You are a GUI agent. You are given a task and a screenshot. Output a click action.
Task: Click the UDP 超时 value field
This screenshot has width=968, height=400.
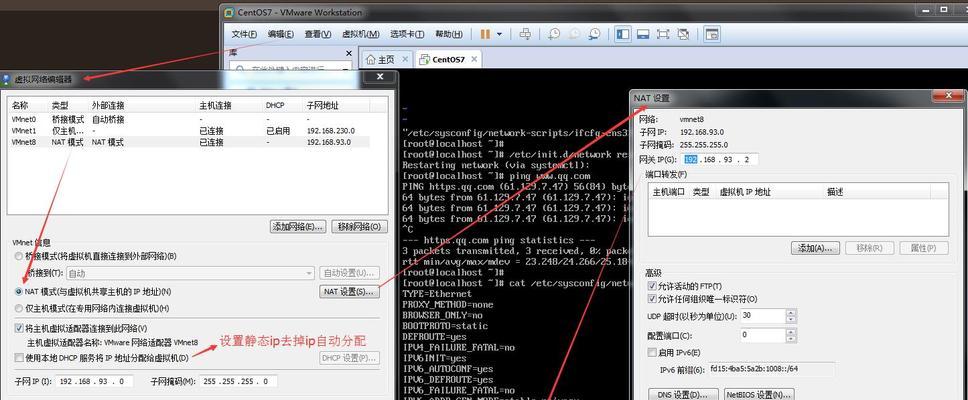click(x=762, y=316)
